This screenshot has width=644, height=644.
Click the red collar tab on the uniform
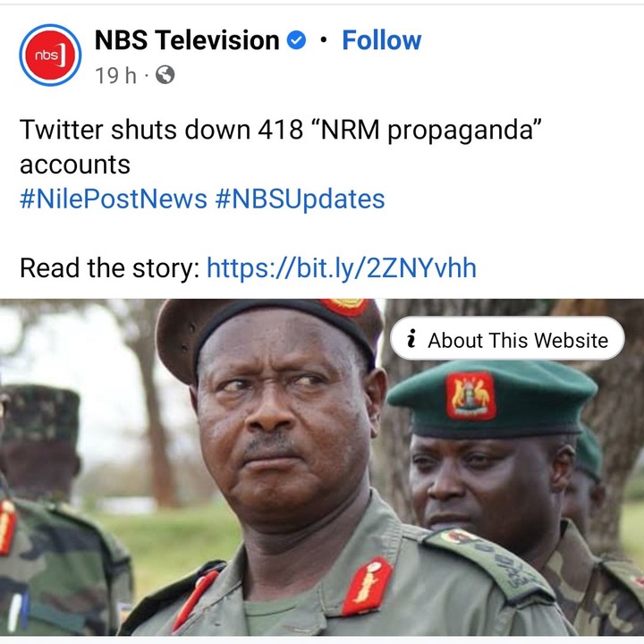(x=367, y=587)
